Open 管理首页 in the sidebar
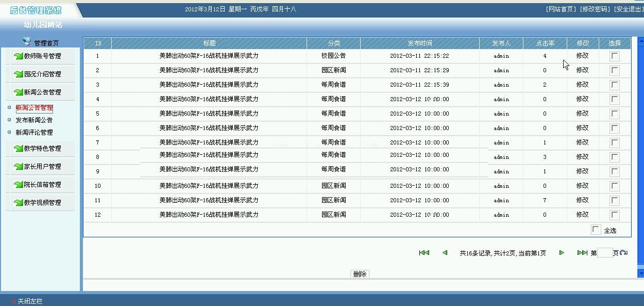The width and height of the screenshot is (644, 306). [46, 43]
